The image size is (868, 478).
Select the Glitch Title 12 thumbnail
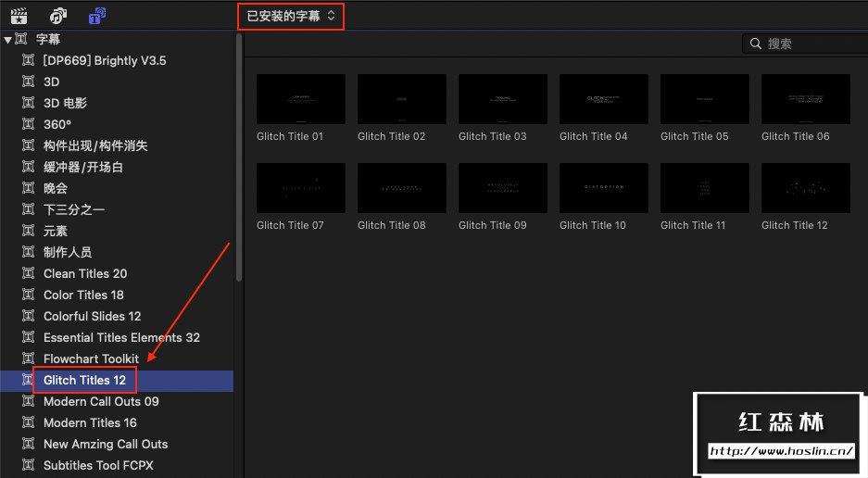coord(806,188)
